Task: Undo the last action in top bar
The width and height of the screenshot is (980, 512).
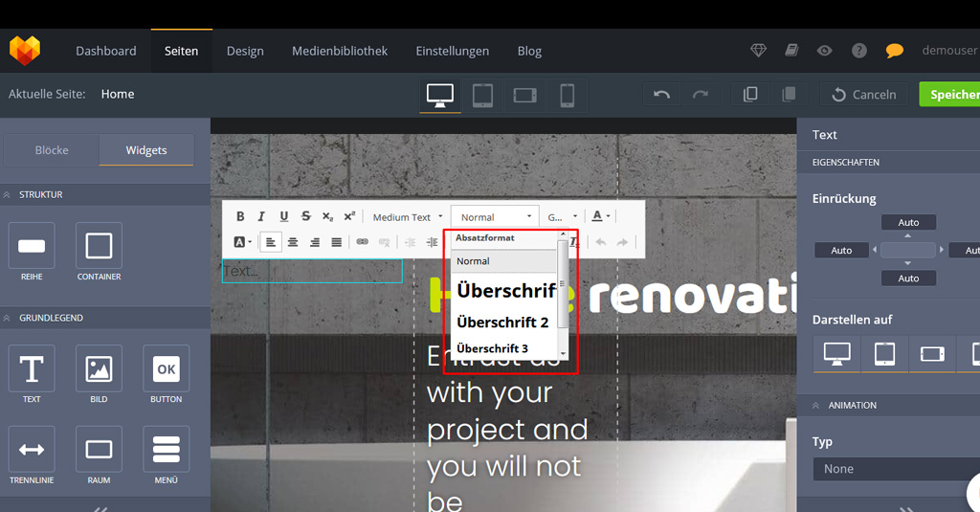Action: pos(661,94)
